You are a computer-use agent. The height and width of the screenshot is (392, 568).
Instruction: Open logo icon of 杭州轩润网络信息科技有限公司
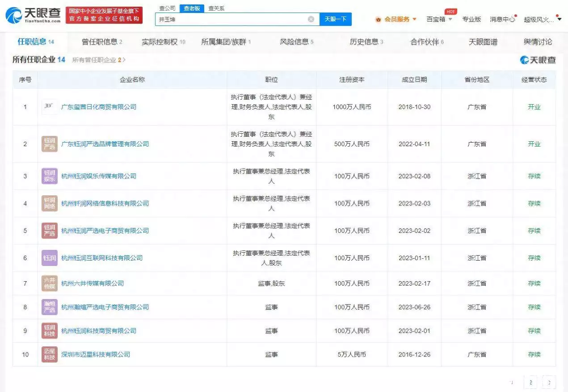click(x=50, y=203)
